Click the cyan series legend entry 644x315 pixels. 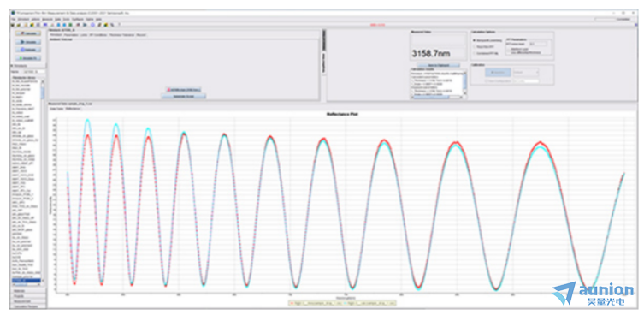click(x=368, y=303)
